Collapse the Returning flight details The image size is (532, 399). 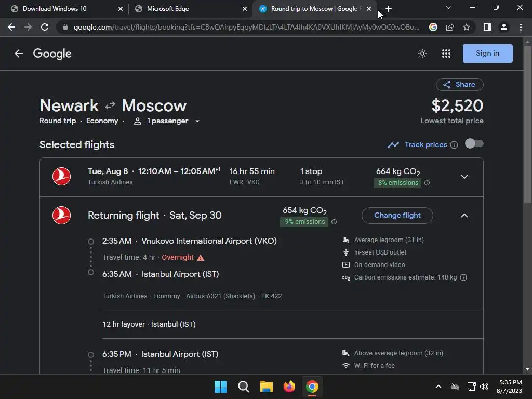click(x=464, y=216)
